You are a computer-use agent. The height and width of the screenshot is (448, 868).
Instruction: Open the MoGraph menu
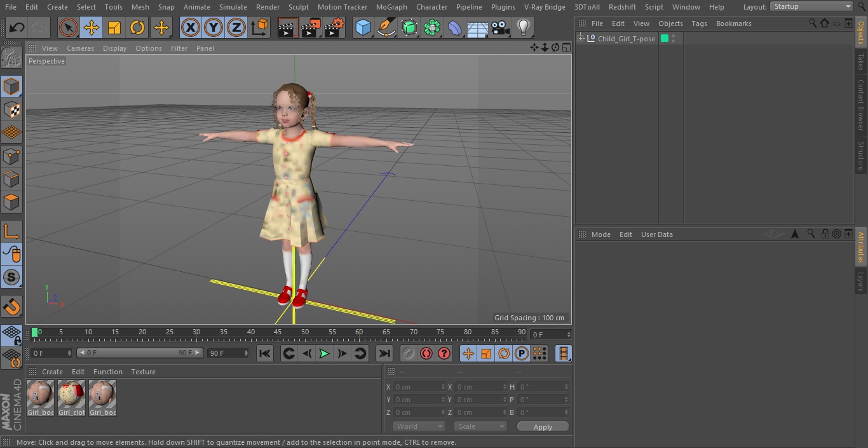point(391,7)
